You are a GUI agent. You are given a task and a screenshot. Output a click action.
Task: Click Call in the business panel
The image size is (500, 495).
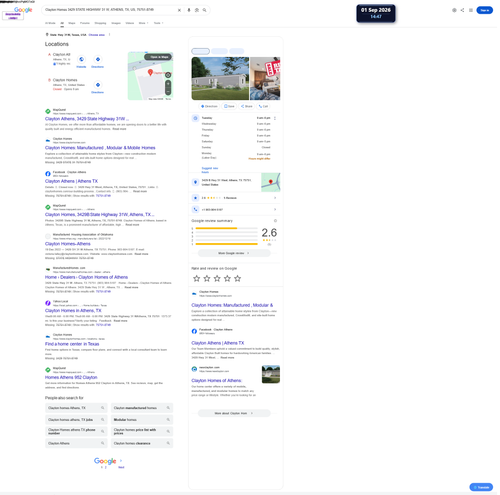coord(263,106)
